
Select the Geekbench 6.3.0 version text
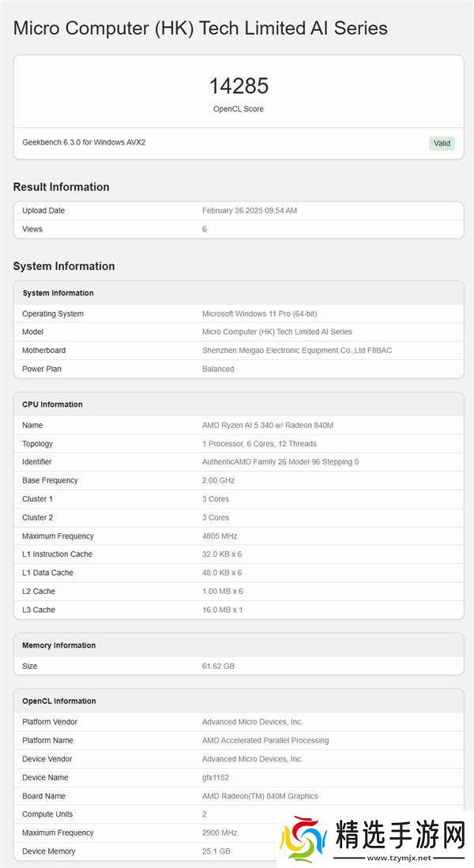(x=84, y=142)
